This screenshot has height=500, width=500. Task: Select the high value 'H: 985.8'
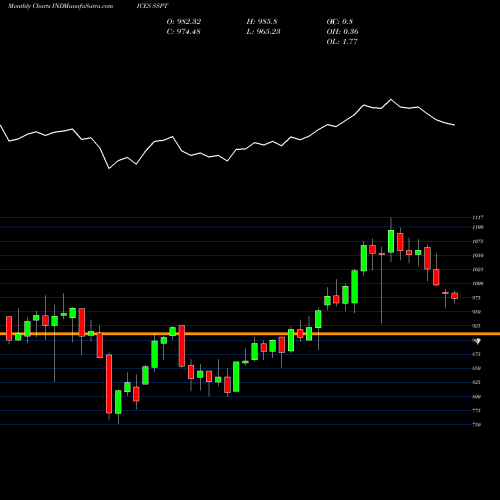click(262, 22)
